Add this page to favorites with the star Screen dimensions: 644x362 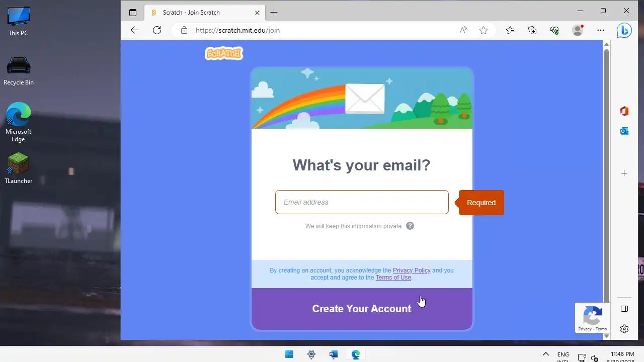point(484,30)
